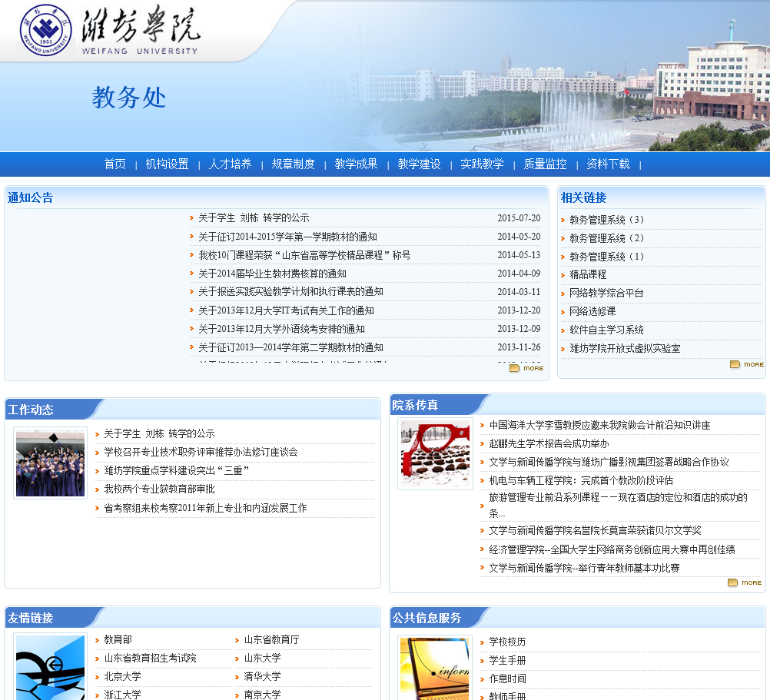This screenshot has width=770, height=700.
Task: Open 教务管理系统（1）link
Action: 606,256
